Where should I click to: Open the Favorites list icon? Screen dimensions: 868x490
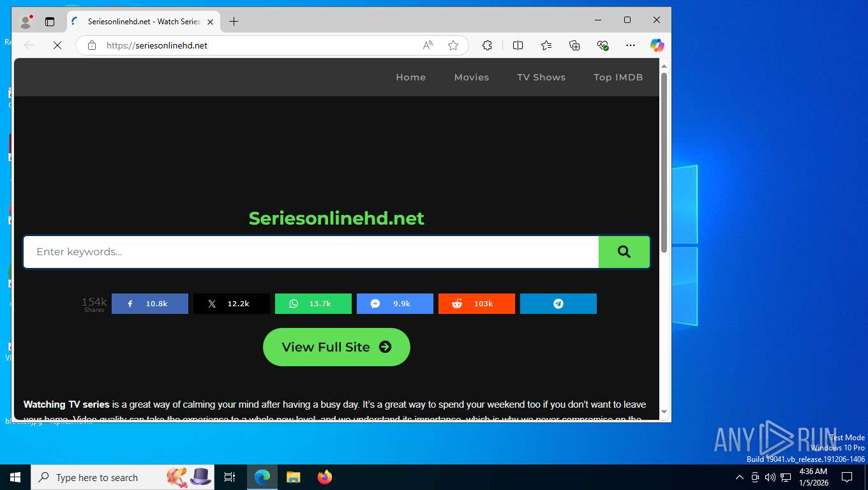[x=546, y=45]
